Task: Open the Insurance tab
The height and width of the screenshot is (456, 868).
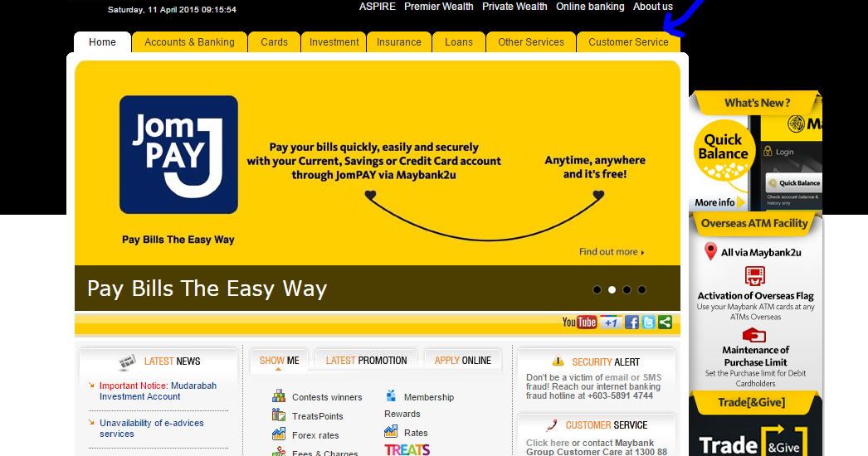Action: (399, 42)
